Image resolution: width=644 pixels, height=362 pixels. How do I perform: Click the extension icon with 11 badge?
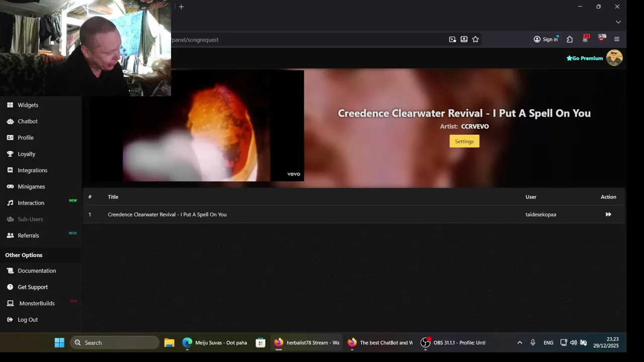point(586,39)
